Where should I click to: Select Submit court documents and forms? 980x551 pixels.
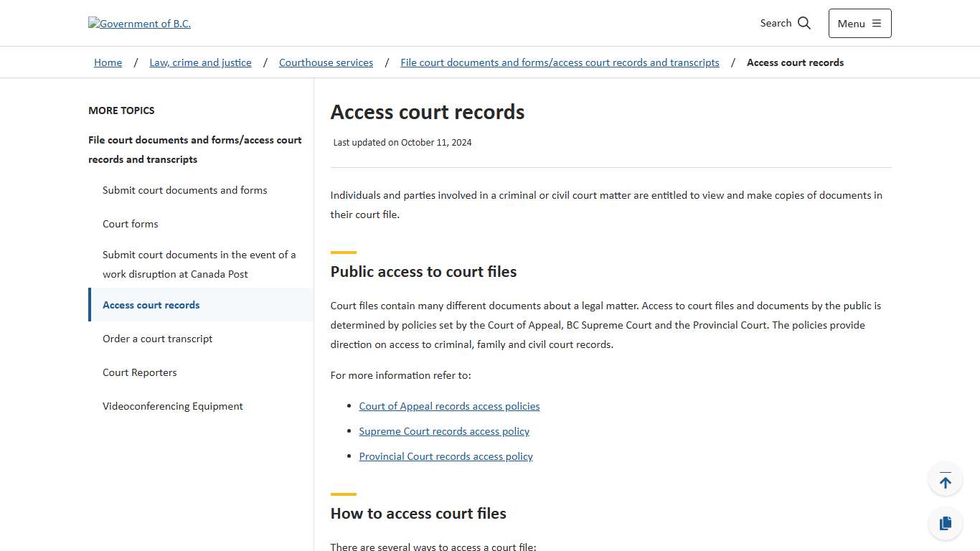tap(184, 189)
